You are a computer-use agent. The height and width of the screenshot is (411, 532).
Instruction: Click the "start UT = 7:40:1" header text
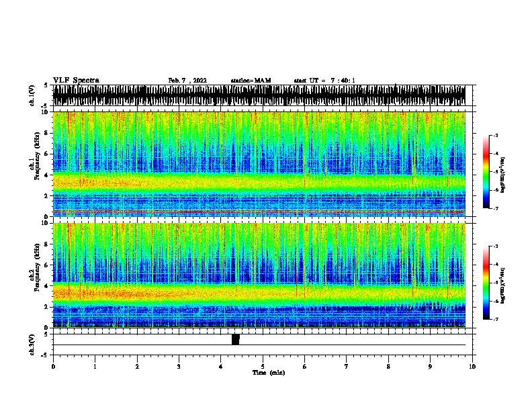(x=324, y=81)
